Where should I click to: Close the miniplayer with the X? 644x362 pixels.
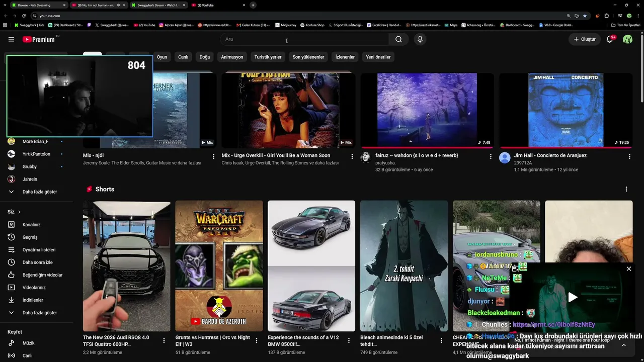(629, 269)
